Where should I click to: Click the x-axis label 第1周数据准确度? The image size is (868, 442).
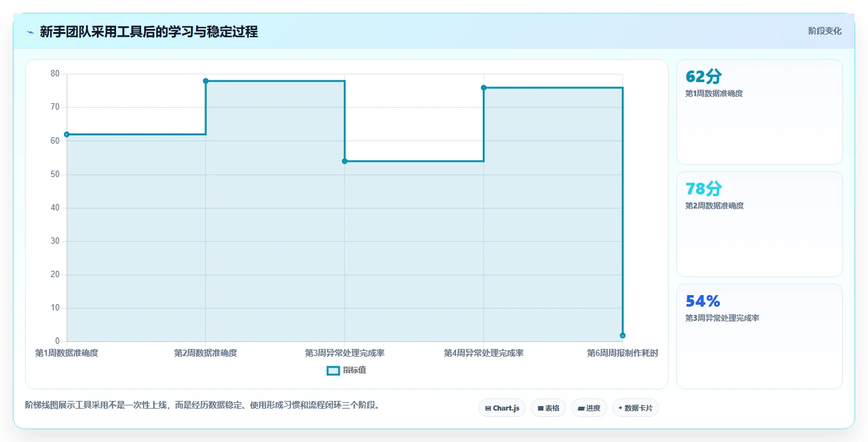[x=67, y=353]
